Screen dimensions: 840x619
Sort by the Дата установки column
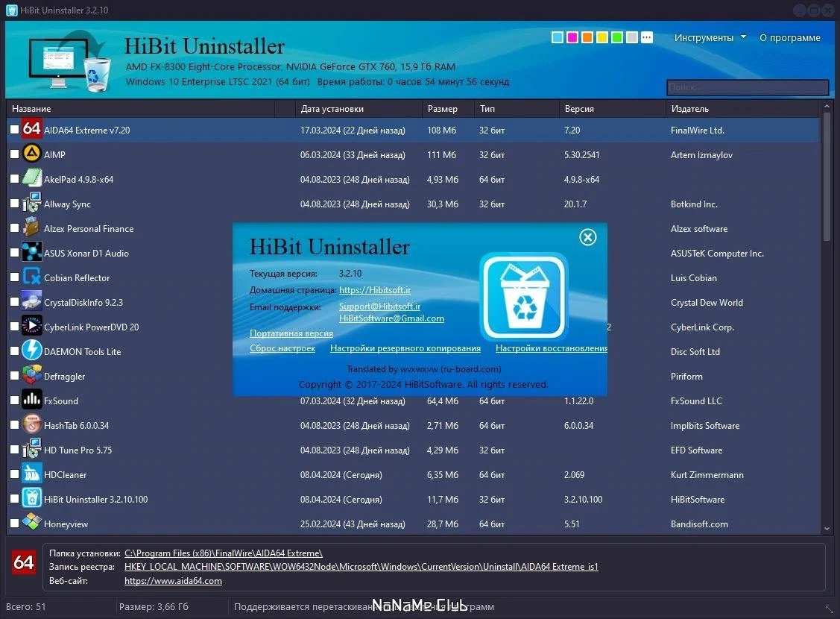(358, 109)
